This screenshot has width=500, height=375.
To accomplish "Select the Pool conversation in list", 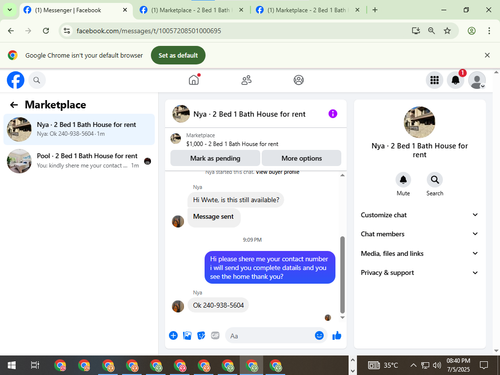I will (79, 161).
